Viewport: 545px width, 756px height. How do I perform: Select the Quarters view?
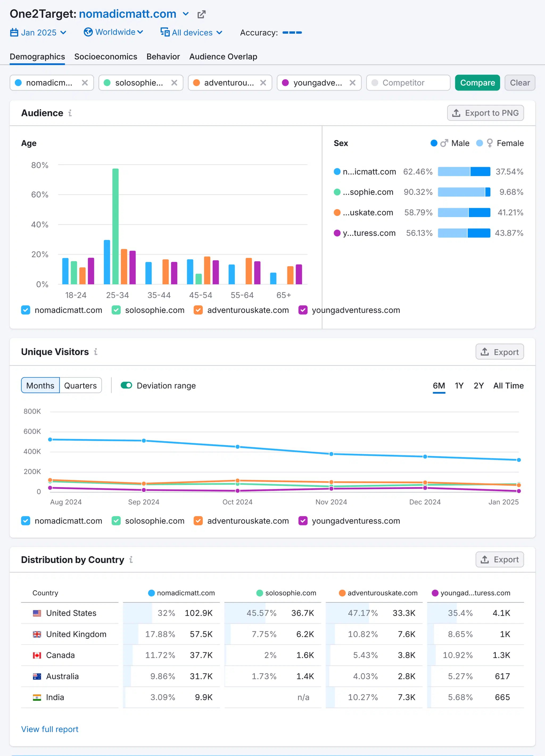(80, 385)
